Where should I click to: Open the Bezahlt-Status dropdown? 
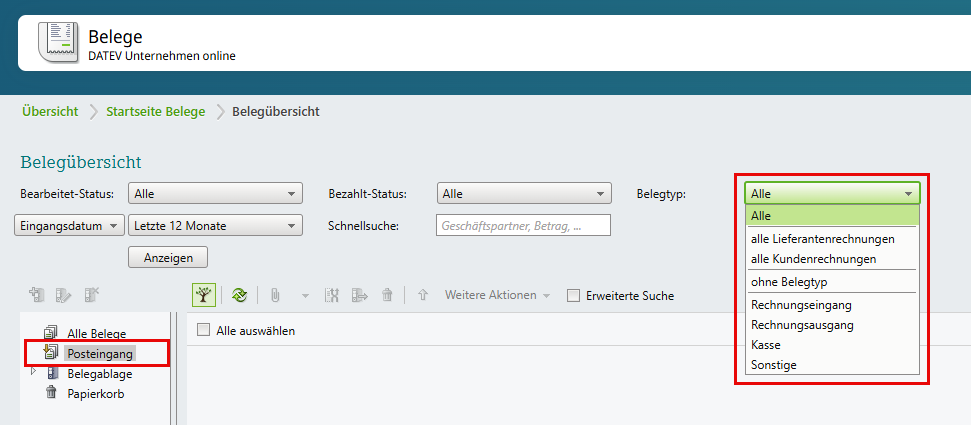tap(524, 194)
